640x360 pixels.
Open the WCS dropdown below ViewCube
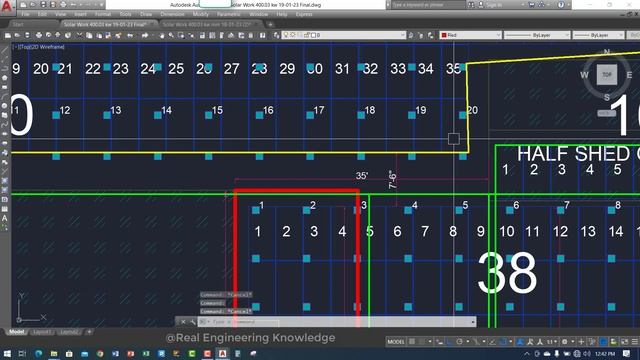pyautogui.click(x=607, y=113)
